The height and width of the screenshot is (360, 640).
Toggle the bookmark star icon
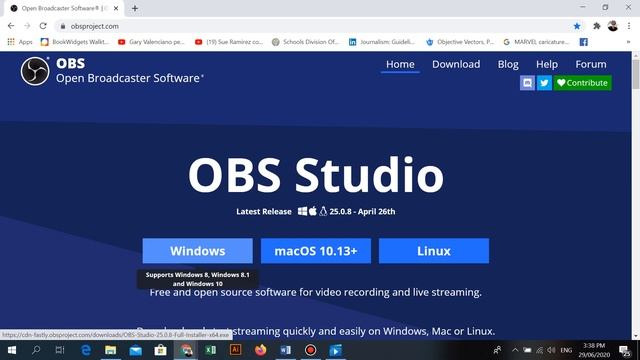pyautogui.click(x=577, y=26)
